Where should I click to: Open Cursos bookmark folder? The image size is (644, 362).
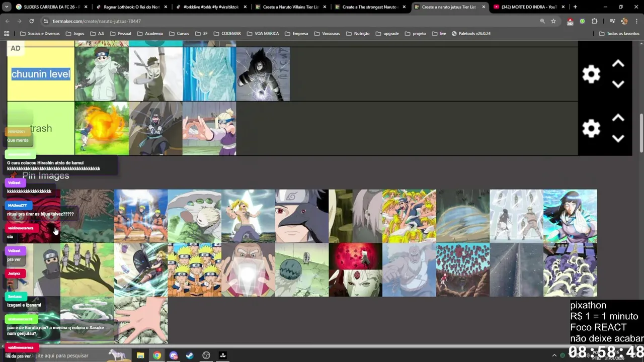coord(179,34)
